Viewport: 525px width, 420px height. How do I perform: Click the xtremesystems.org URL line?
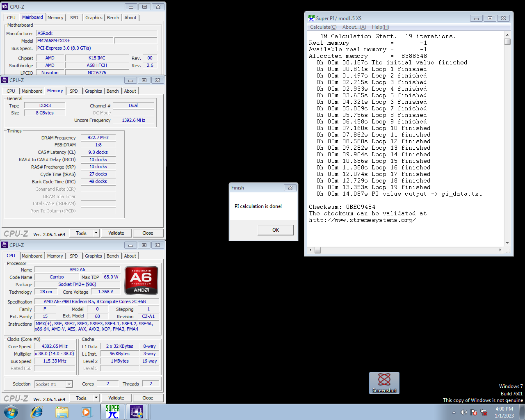tap(363, 220)
